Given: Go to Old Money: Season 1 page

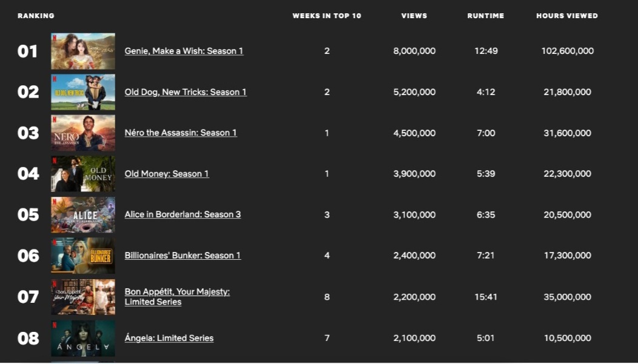Looking at the screenshot, I should tap(167, 174).
